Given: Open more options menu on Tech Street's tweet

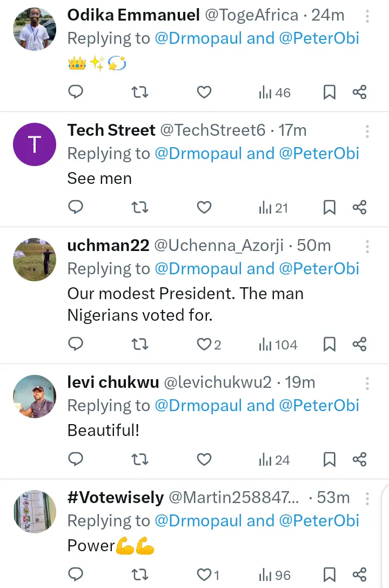Looking at the screenshot, I should (x=367, y=131).
